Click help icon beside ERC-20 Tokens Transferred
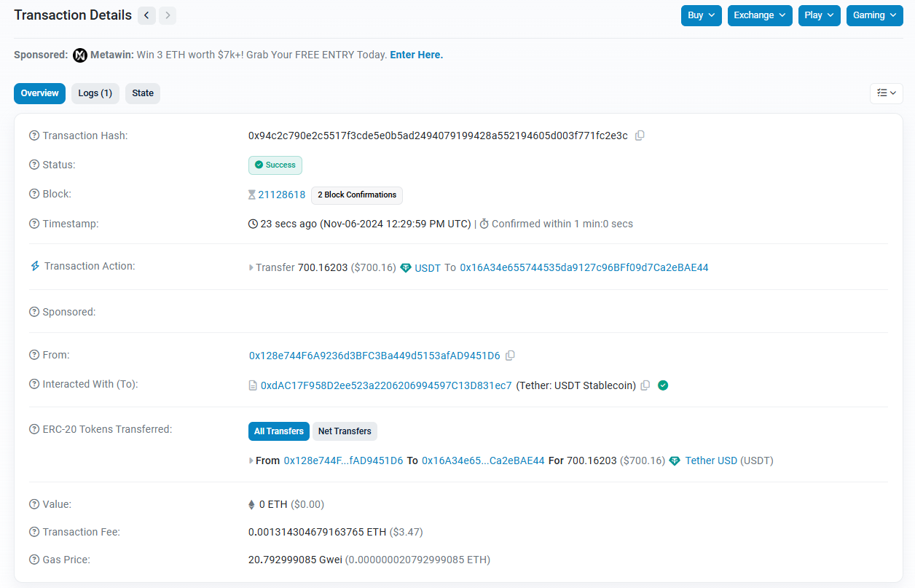The image size is (915, 588). 34,429
